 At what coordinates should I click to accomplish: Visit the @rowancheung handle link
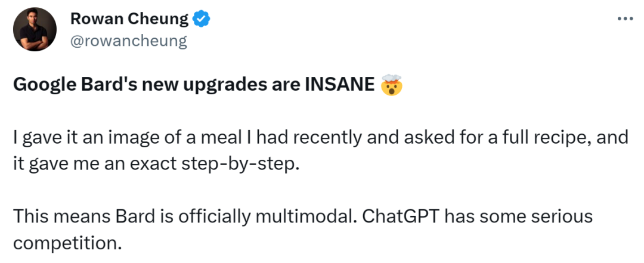tap(129, 41)
